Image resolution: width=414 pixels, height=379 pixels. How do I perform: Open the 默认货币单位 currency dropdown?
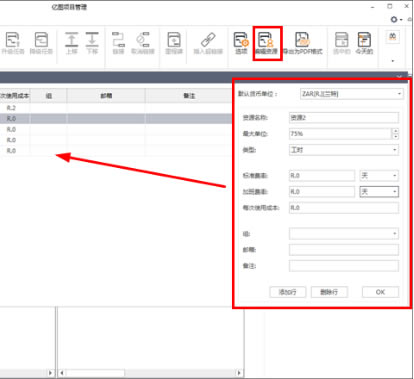(x=352, y=94)
